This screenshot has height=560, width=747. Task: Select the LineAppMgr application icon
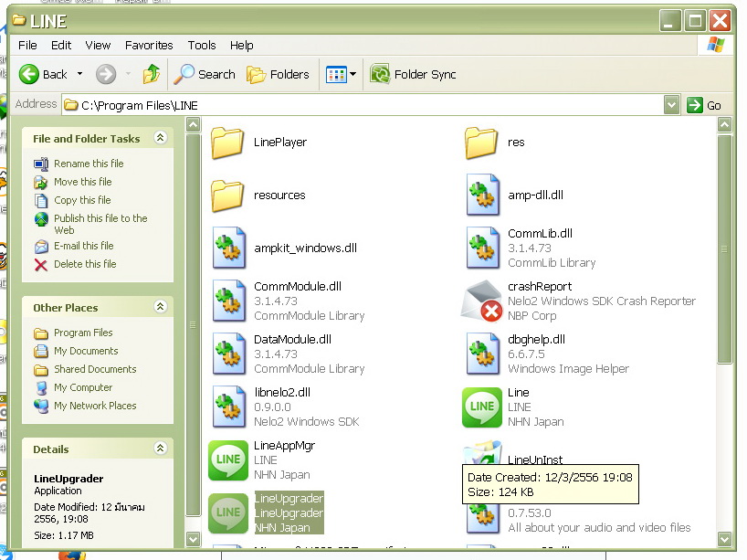pyautogui.click(x=228, y=460)
